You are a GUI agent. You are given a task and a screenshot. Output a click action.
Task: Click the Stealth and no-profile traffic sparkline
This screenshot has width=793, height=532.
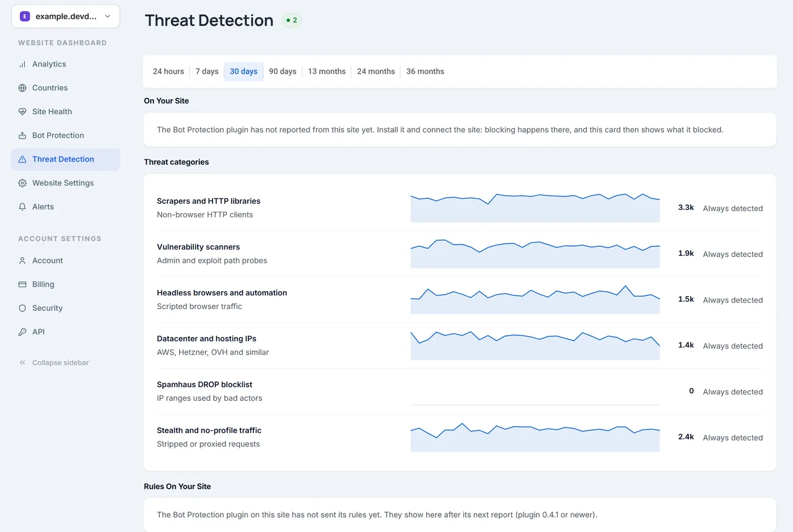coord(535,437)
